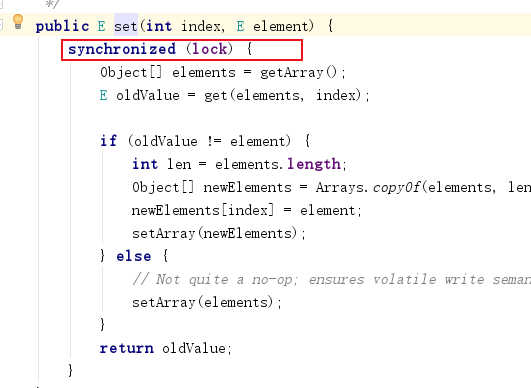Select the 'lock' variable in synchronized statement
This screenshot has height=388, width=531.
(210, 49)
